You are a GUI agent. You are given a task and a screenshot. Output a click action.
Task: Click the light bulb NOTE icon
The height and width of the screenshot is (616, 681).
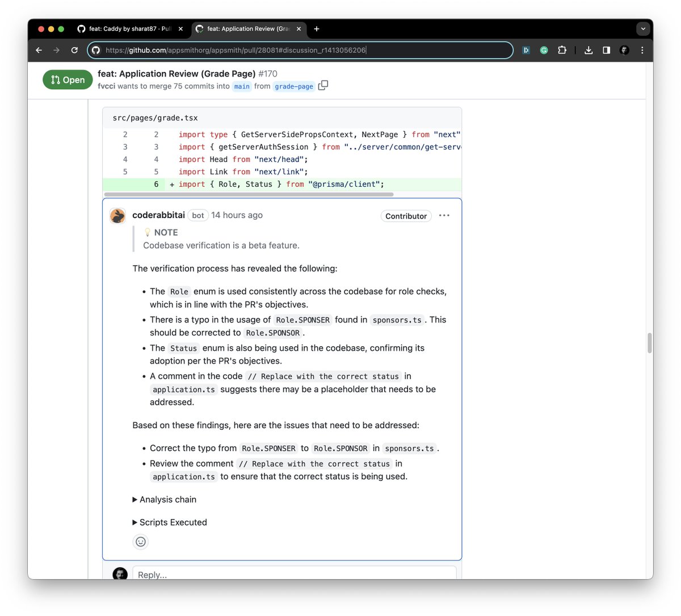[148, 232]
